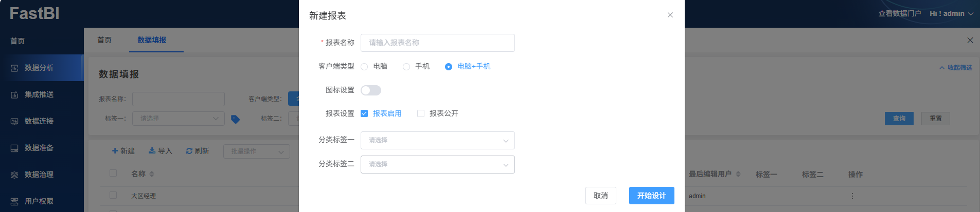Open the 分类标签一 dropdown
The width and height of the screenshot is (980, 212).
(x=437, y=140)
